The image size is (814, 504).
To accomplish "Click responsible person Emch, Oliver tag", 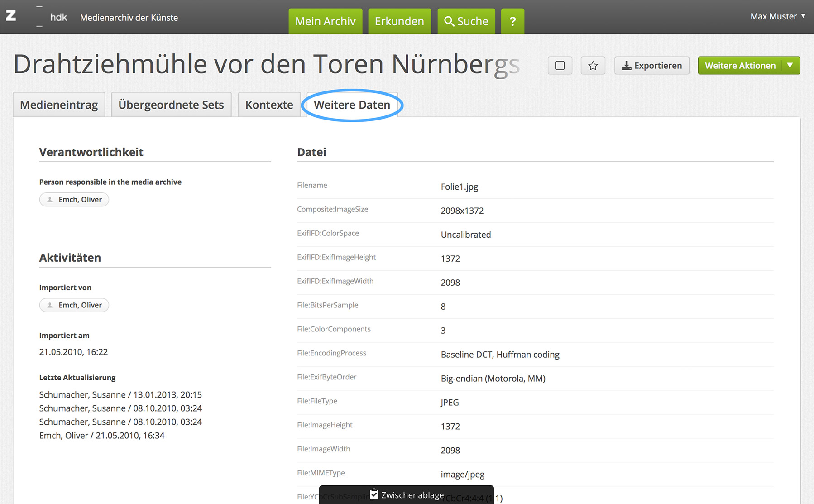I will click(74, 200).
